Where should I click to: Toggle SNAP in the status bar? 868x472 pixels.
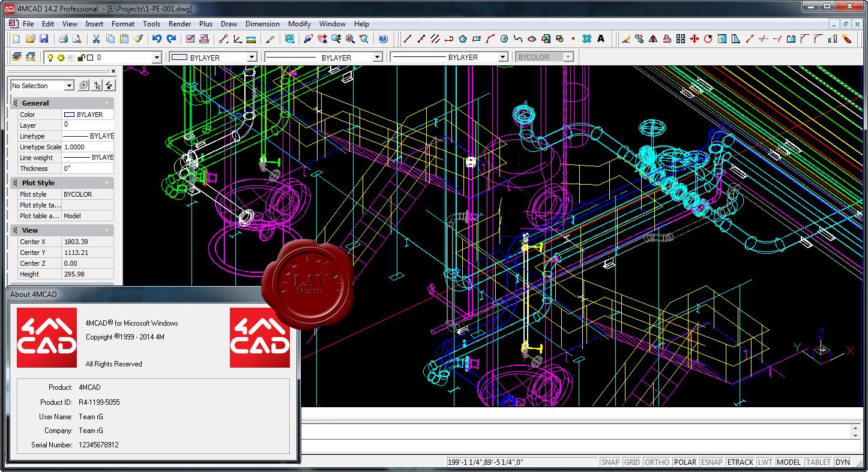tap(610, 462)
